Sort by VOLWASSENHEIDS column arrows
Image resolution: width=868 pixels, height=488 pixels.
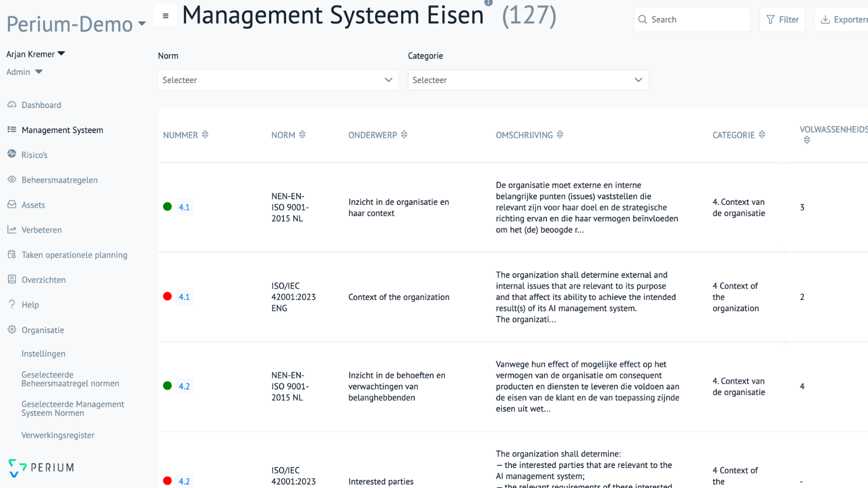[807, 140]
